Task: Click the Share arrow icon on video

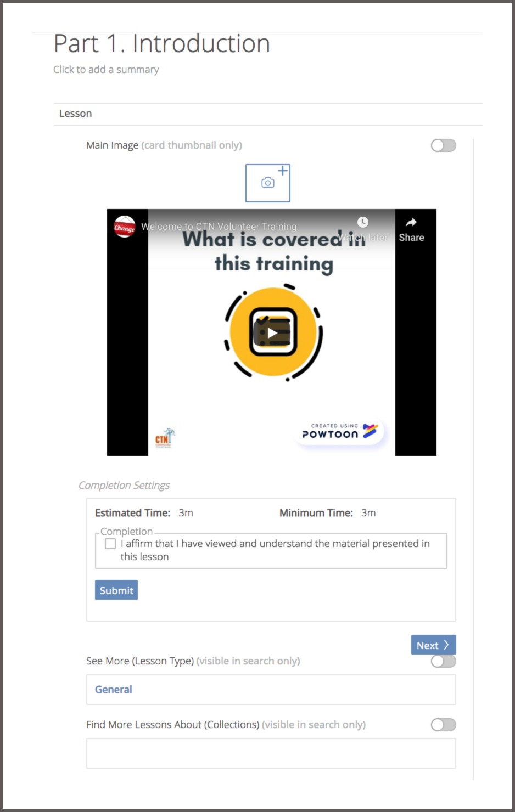Action: pos(411,222)
